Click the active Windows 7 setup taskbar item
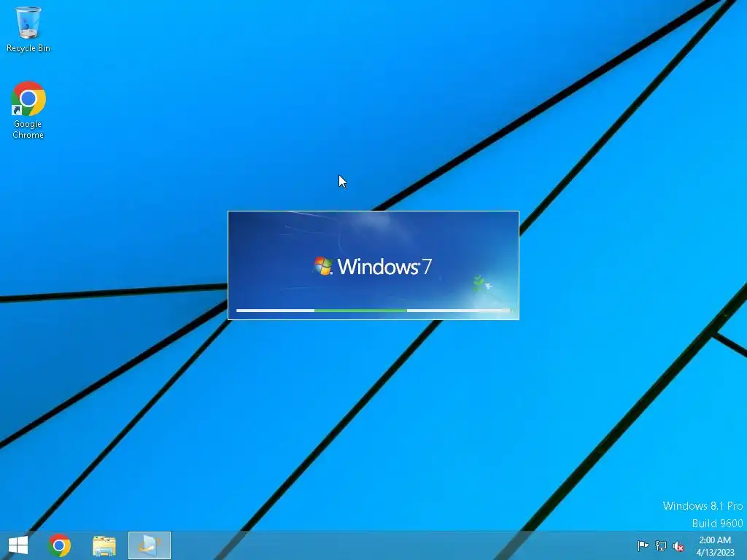Image resolution: width=747 pixels, height=560 pixels. point(149,545)
